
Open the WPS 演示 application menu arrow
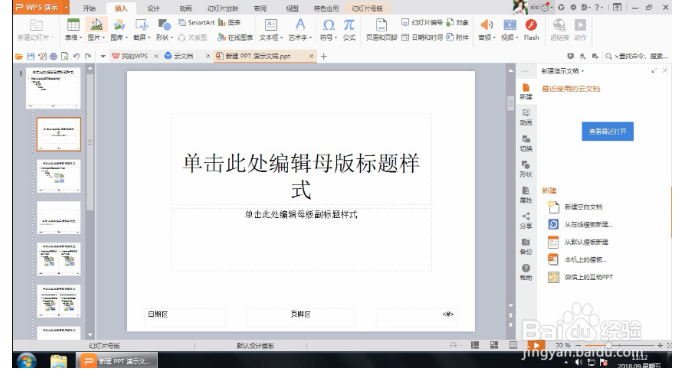(x=66, y=7)
